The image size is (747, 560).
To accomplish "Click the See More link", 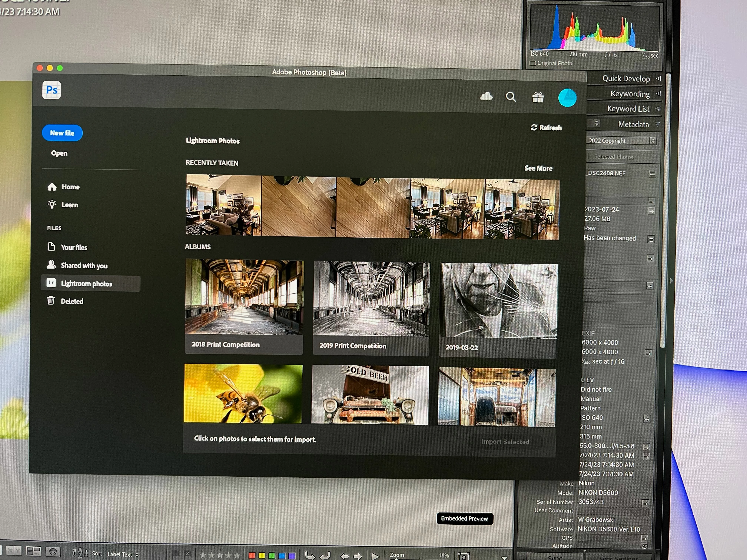I will click(538, 168).
